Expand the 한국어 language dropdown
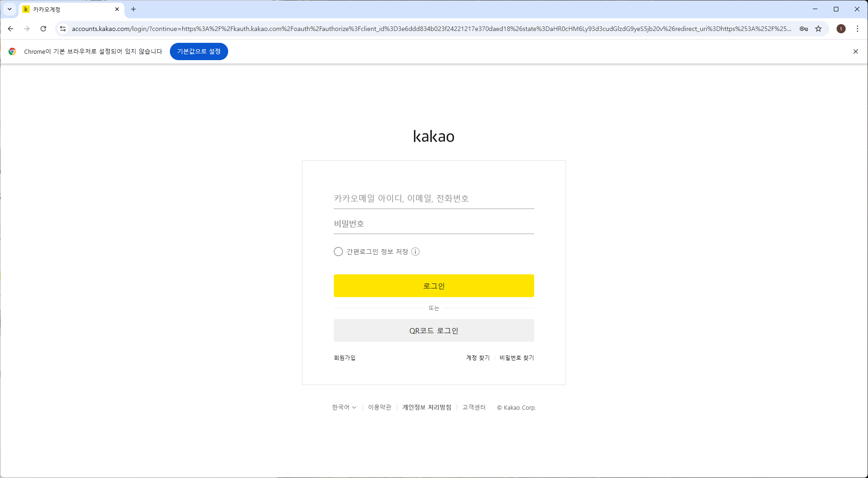868x478 pixels. pyautogui.click(x=344, y=407)
